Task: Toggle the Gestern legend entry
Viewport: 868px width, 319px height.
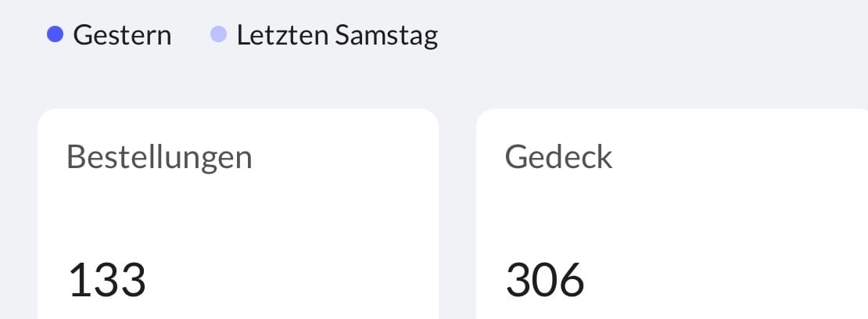Action: [x=109, y=35]
